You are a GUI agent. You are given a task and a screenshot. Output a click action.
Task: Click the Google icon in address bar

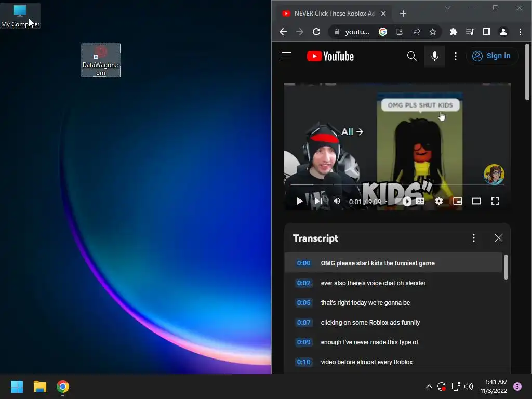click(383, 32)
